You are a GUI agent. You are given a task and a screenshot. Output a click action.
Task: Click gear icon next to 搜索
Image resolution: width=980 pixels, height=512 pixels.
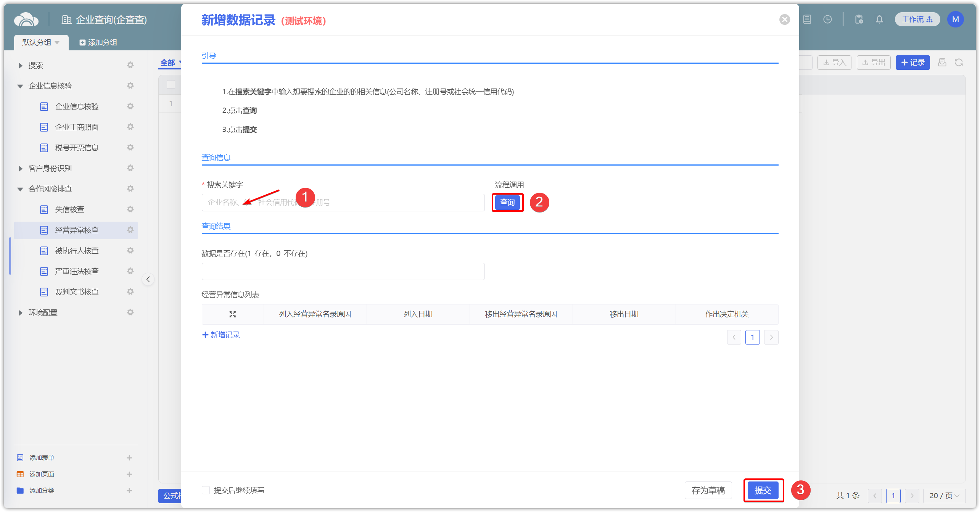pos(130,65)
